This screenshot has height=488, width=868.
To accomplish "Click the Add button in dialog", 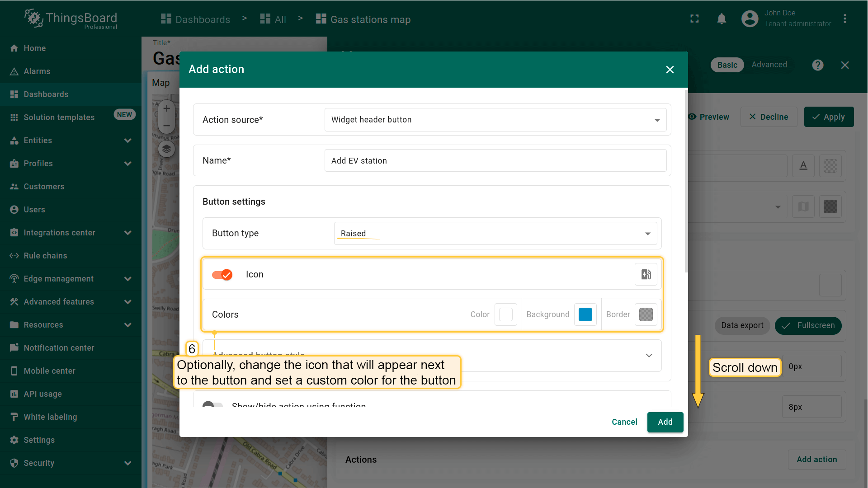I will pos(665,422).
